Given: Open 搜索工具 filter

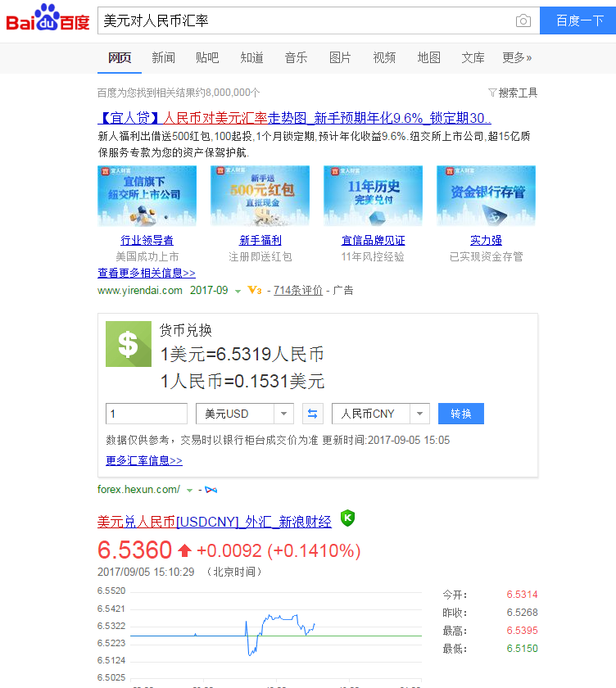Looking at the screenshot, I should (x=513, y=93).
